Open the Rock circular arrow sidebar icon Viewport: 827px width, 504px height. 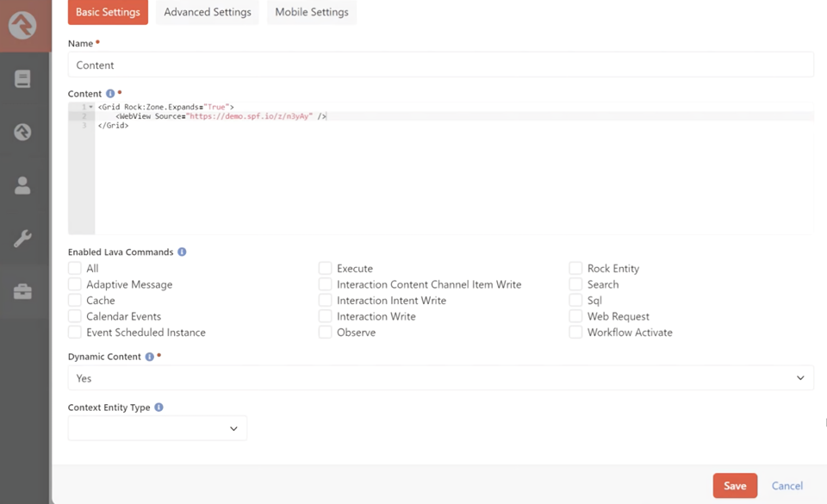pos(22,132)
